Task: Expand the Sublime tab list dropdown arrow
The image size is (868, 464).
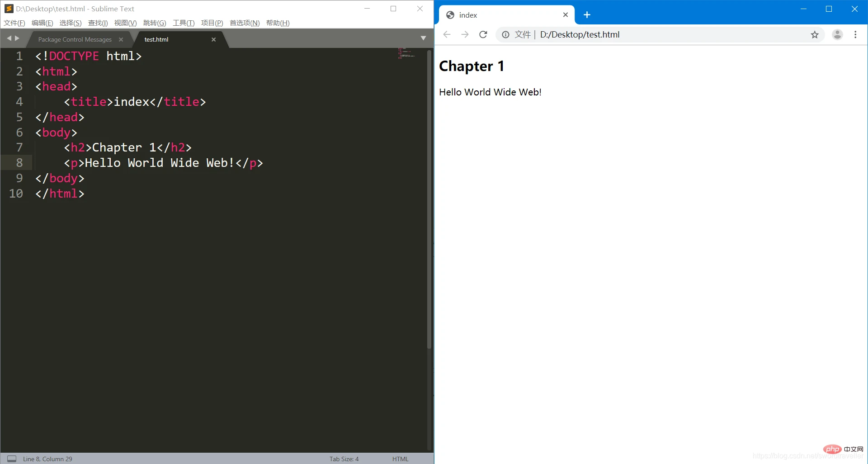Action: pyautogui.click(x=423, y=38)
